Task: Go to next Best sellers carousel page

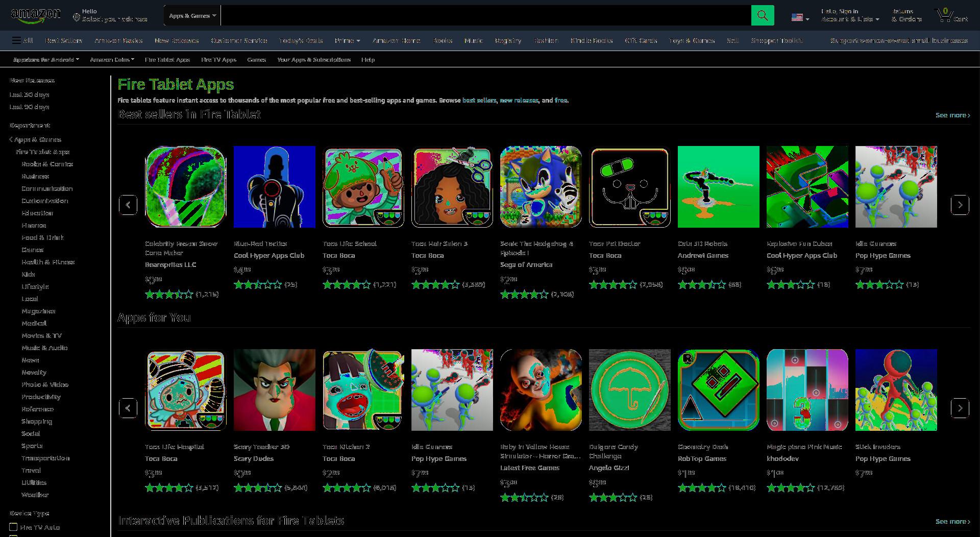Action: pyautogui.click(x=960, y=205)
